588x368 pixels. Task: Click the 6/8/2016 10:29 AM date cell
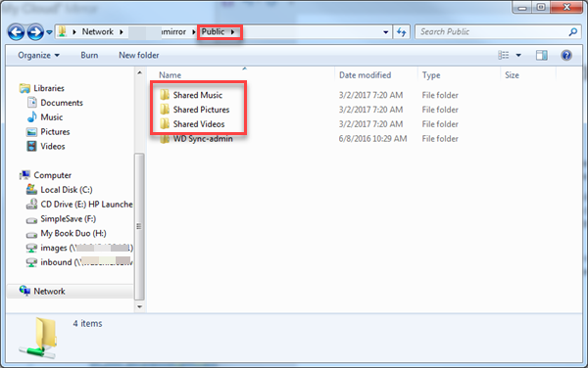372,139
